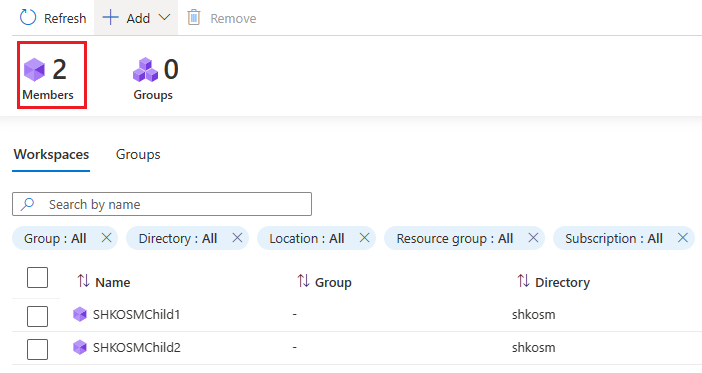Click the workspace icon for SHKOSMChild2
The height and width of the screenshot is (373, 702).
tap(80, 347)
